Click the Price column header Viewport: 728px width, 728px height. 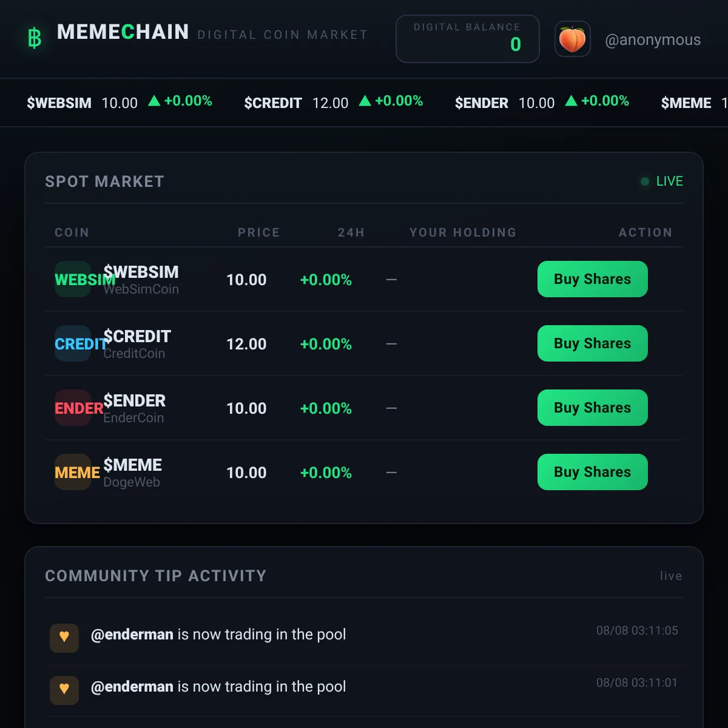click(258, 232)
